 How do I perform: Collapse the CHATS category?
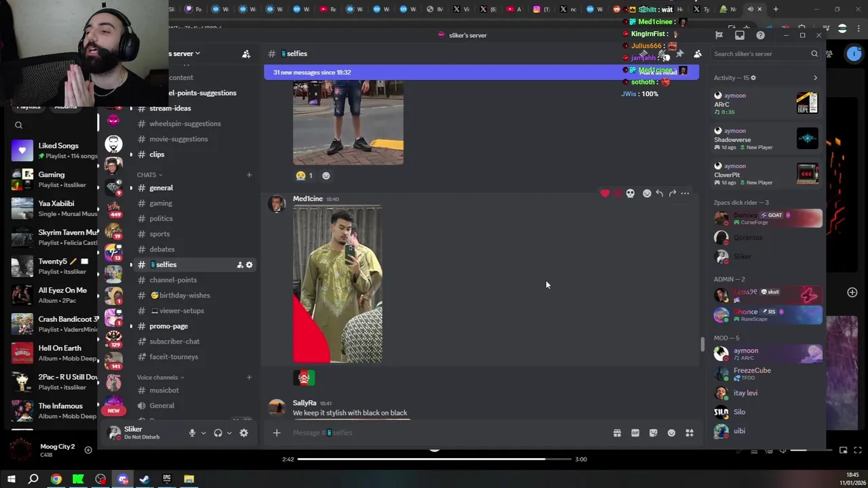(x=149, y=175)
